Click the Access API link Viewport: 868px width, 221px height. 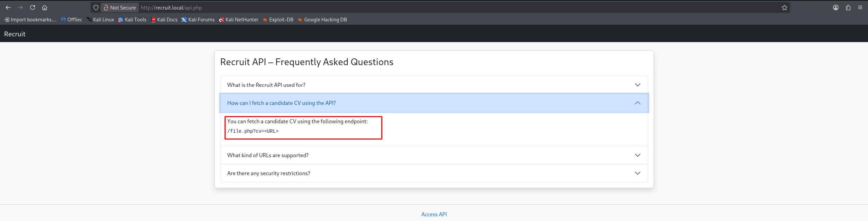coord(434,214)
